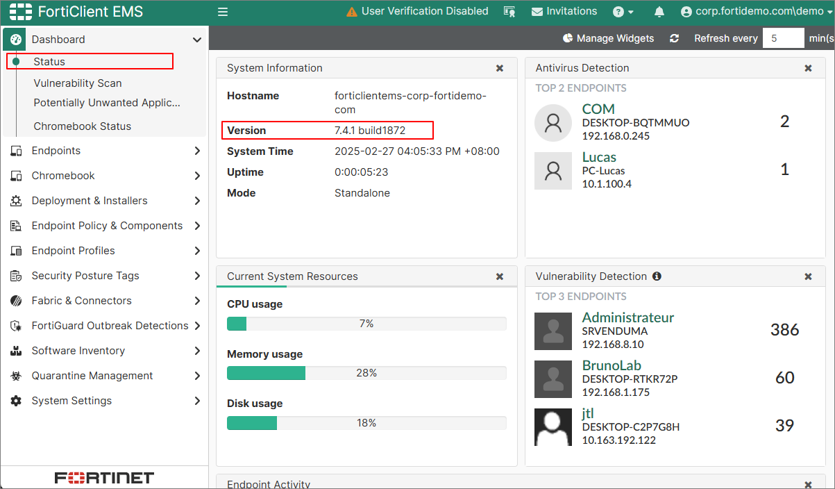Collapse the Dashboard menu chevron
This screenshot has width=835, height=489.
click(x=197, y=39)
